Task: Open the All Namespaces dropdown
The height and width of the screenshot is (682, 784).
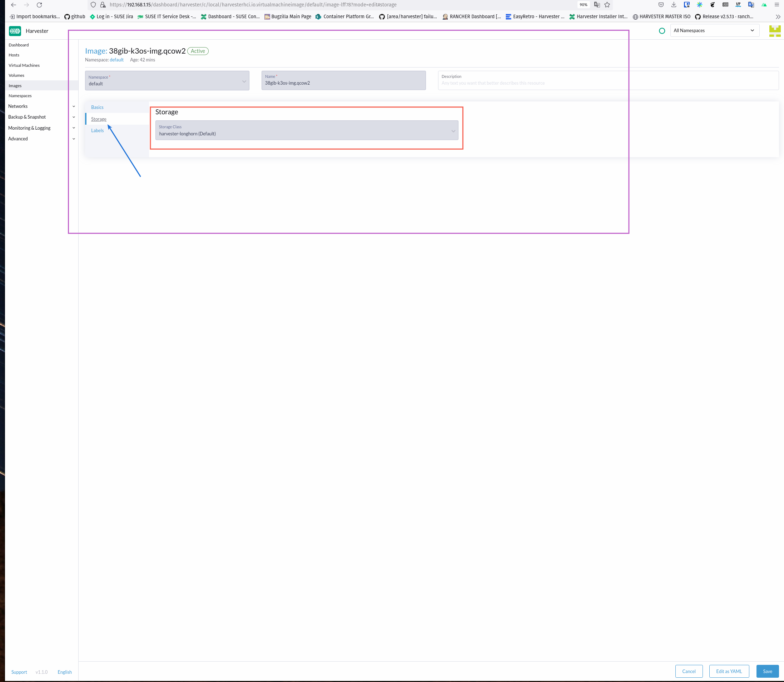Action: pos(714,30)
